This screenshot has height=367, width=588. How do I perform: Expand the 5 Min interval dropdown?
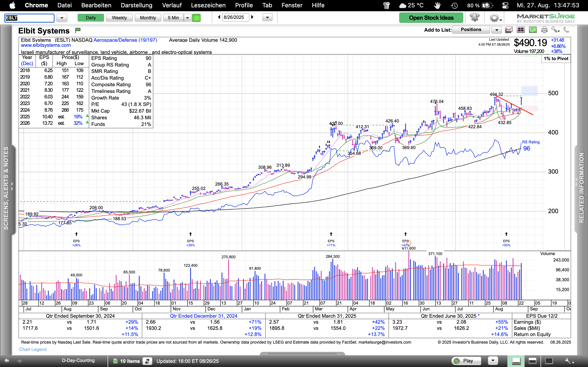pos(187,18)
